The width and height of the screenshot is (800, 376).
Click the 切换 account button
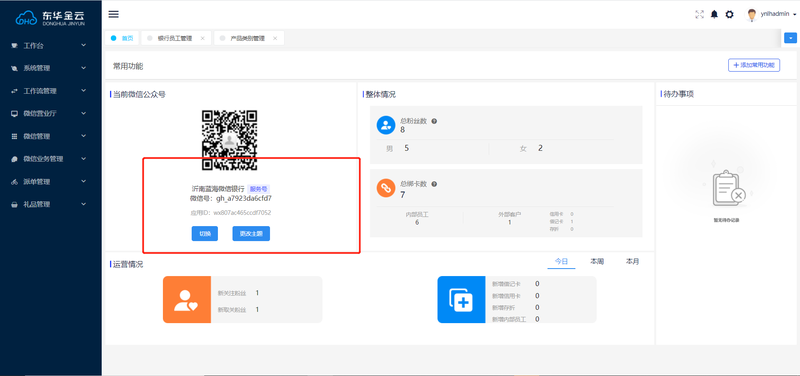click(x=205, y=234)
